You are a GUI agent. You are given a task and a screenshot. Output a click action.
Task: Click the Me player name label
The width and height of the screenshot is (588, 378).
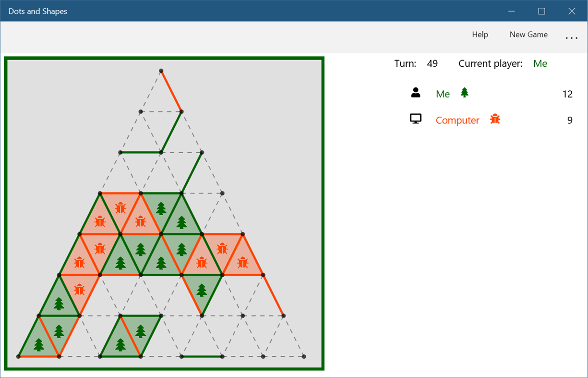point(443,93)
